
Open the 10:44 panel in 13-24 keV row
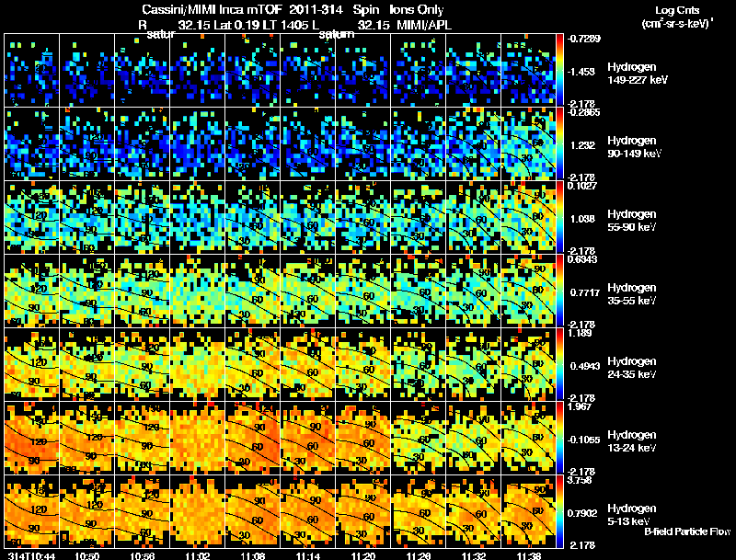[x=31, y=438]
